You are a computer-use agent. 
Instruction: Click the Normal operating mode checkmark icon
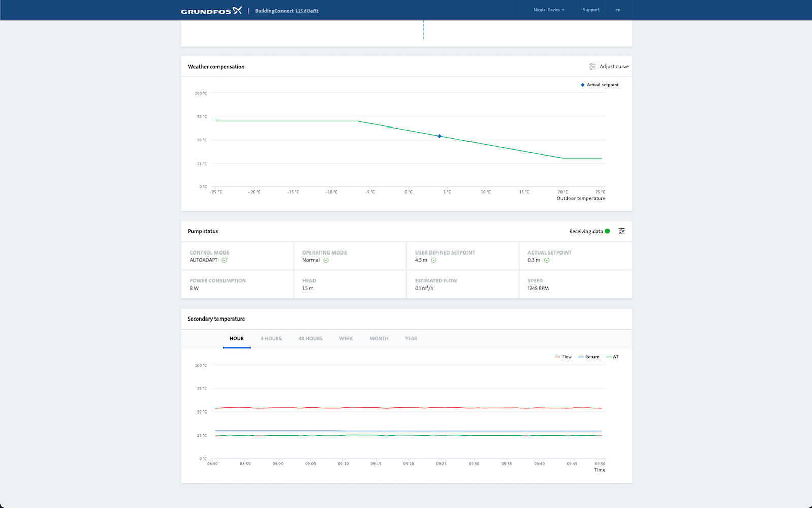[326, 260]
